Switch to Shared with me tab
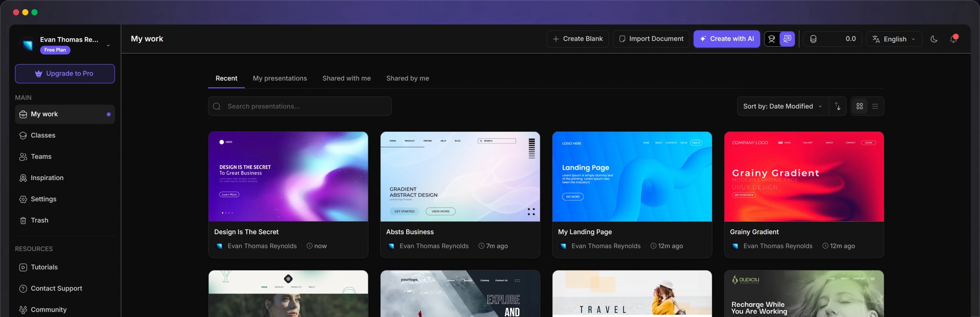Image resolution: width=980 pixels, height=317 pixels. [x=346, y=78]
